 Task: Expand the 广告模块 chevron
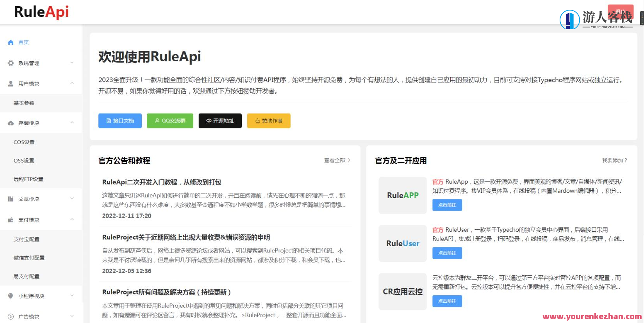[x=72, y=316]
